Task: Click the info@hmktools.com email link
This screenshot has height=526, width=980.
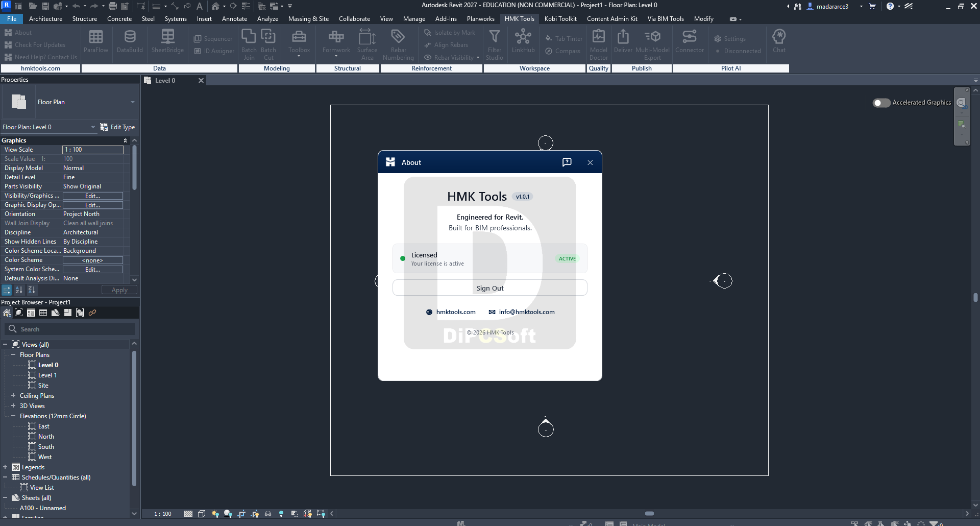Action: pyautogui.click(x=522, y=312)
